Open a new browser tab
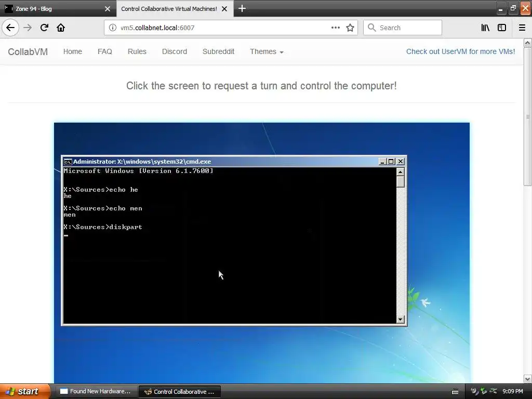Image resolution: width=532 pixels, height=399 pixels. point(242,8)
